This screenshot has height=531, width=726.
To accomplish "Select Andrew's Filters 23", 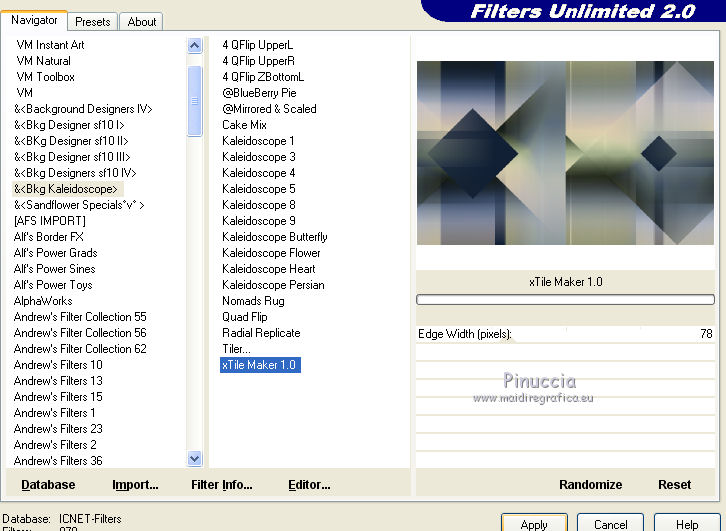I will tap(58, 429).
